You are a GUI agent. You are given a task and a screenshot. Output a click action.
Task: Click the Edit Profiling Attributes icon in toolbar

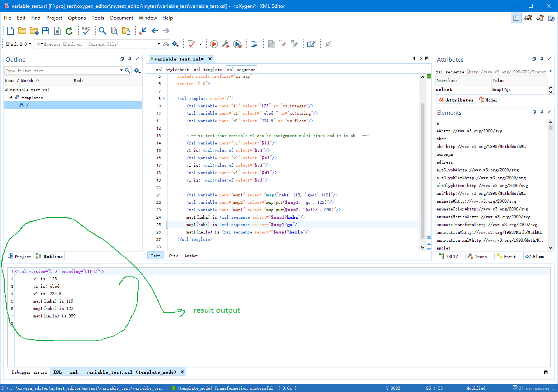pyautogui.click(x=311, y=44)
